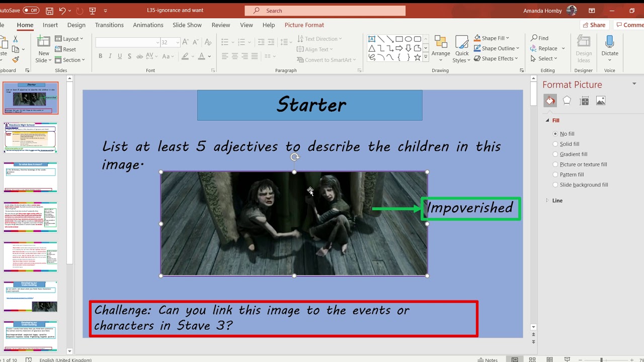Toggle the AutoSave switch
The image size is (644, 362).
tap(31, 10)
